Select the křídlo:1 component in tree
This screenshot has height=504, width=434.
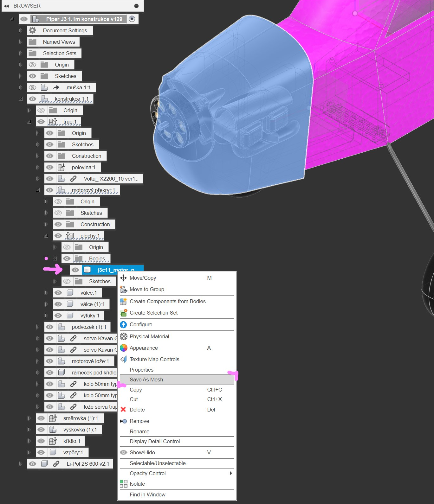point(72,441)
